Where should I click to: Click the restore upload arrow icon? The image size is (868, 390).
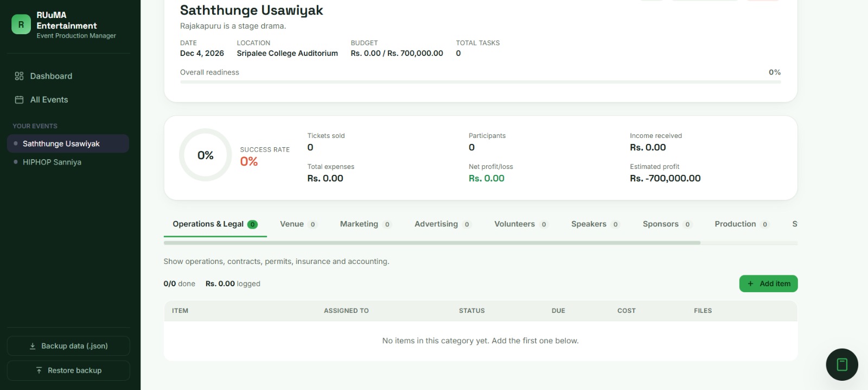point(39,370)
